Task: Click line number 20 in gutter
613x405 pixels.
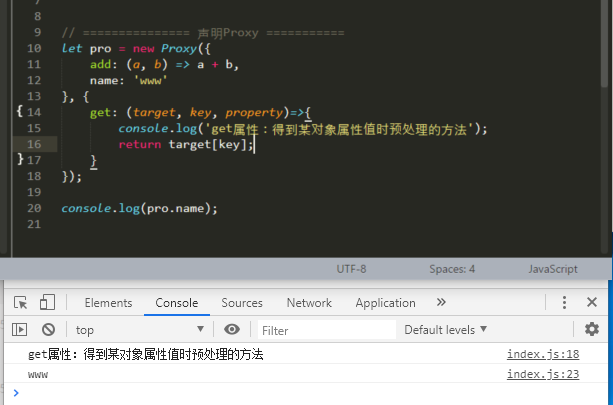Action: tap(34, 208)
